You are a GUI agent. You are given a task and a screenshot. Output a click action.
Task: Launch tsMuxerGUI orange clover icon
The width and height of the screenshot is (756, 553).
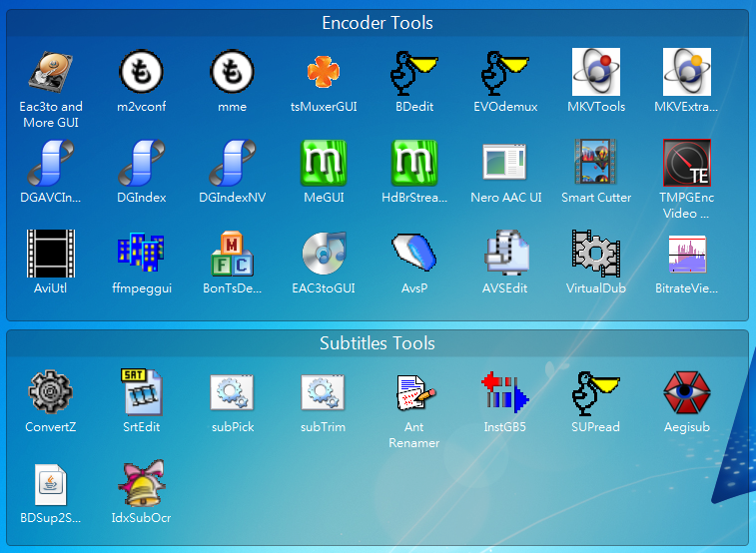[x=324, y=72]
